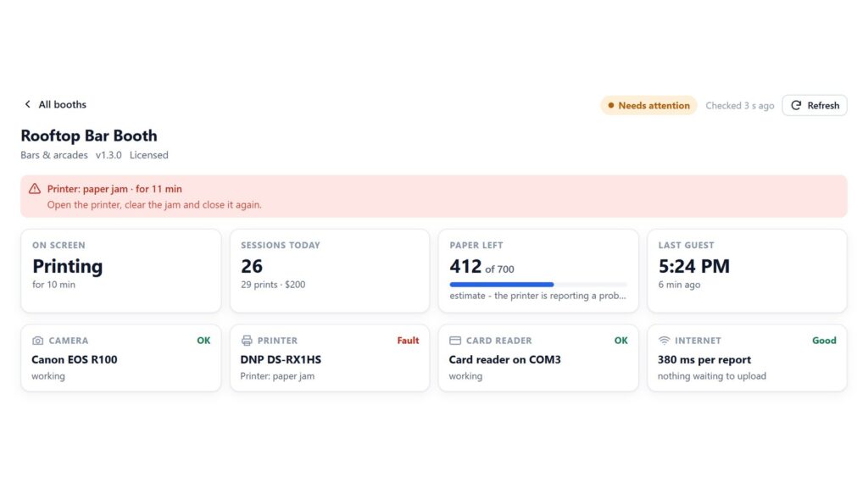Screen dimensions: 868x488
Task: Click the 'Bars & arcades' category text
Action: click(54, 156)
